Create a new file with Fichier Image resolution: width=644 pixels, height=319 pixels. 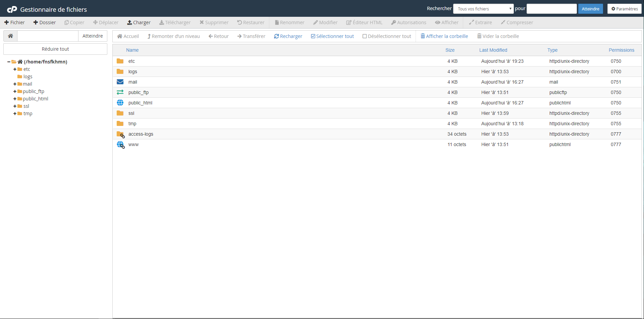pyautogui.click(x=14, y=22)
